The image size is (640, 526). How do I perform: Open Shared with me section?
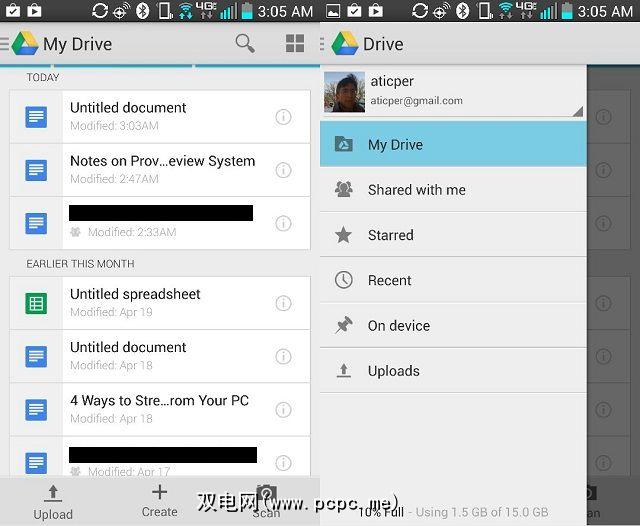tap(453, 190)
